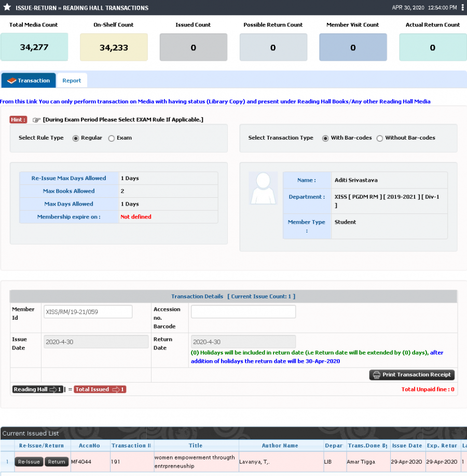
Task: Click the Member Visit Count tile
Action: [x=353, y=47]
